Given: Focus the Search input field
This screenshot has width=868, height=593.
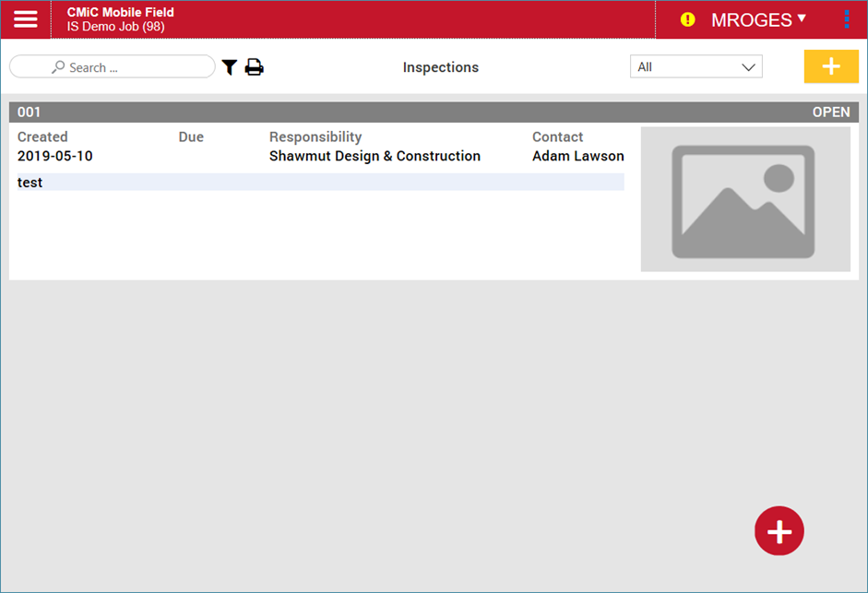Looking at the screenshot, I should (129, 67).
